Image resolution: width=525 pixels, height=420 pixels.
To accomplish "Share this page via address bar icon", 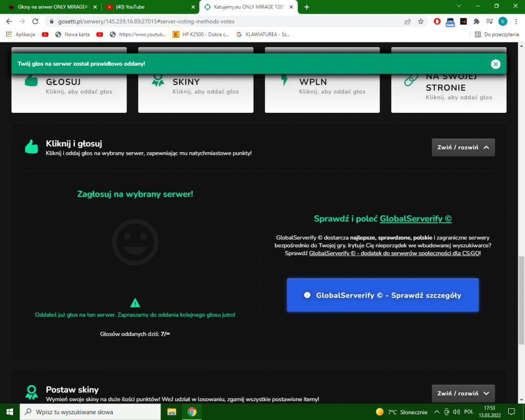I will (407, 22).
